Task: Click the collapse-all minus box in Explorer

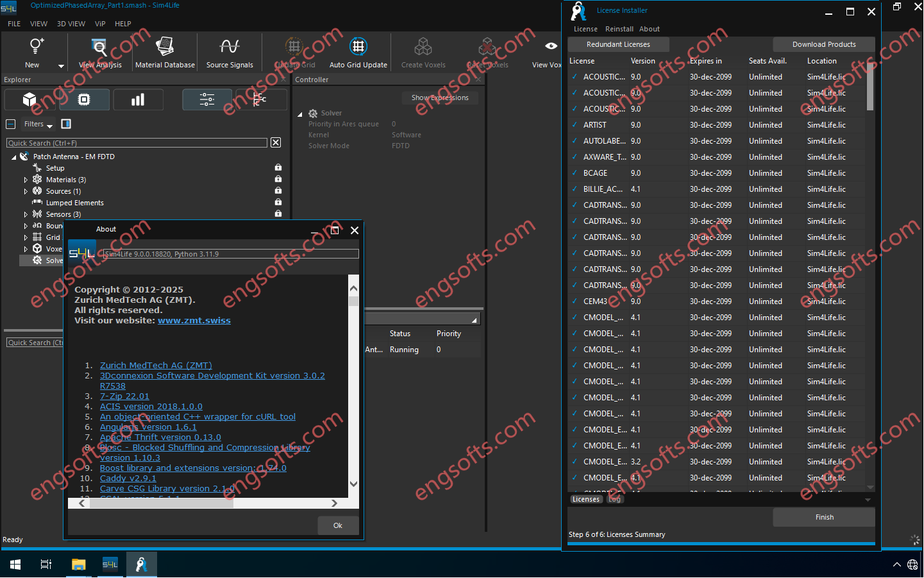Action: (10, 124)
